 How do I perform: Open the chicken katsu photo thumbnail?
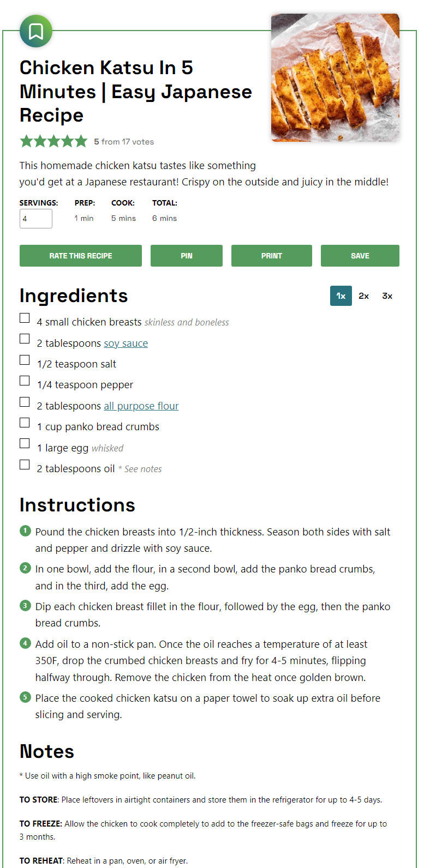pos(335,78)
